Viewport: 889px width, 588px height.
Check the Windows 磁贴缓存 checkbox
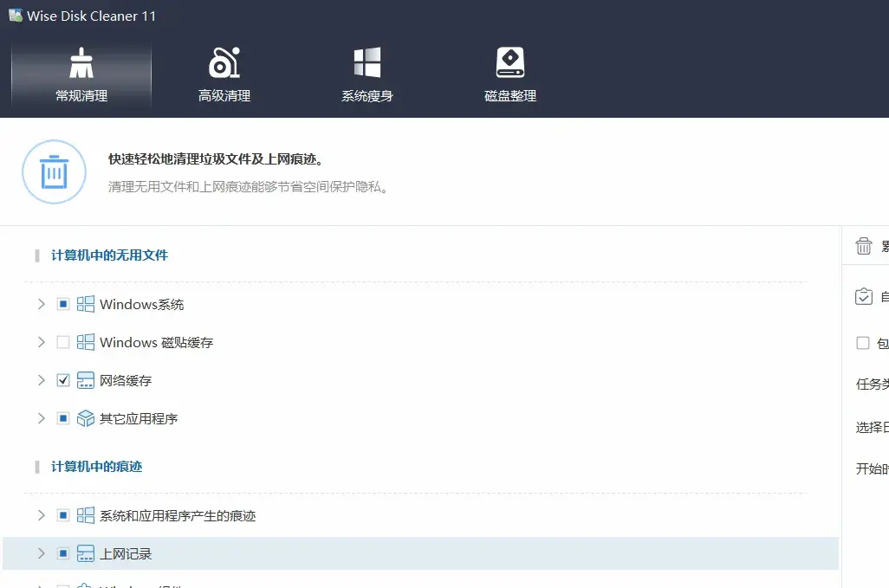coord(63,342)
